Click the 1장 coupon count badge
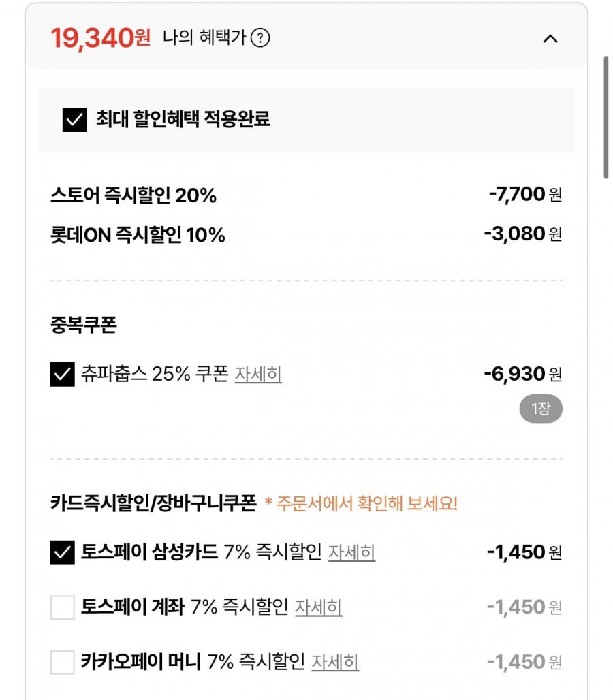 tap(540, 409)
